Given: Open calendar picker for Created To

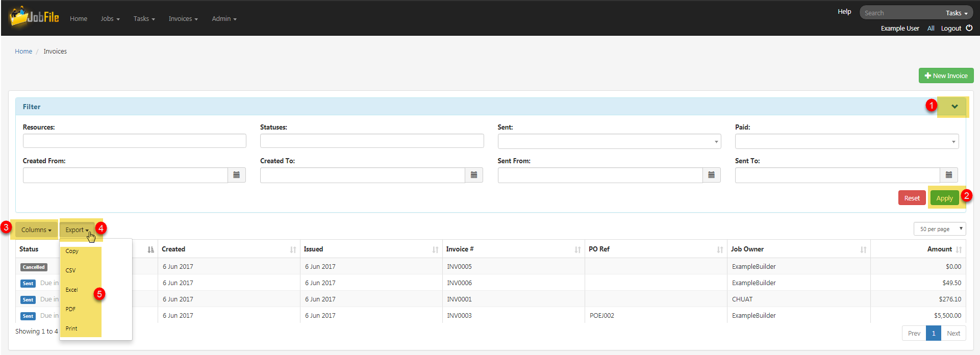Looking at the screenshot, I should pyautogui.click(x=474, y=175).
